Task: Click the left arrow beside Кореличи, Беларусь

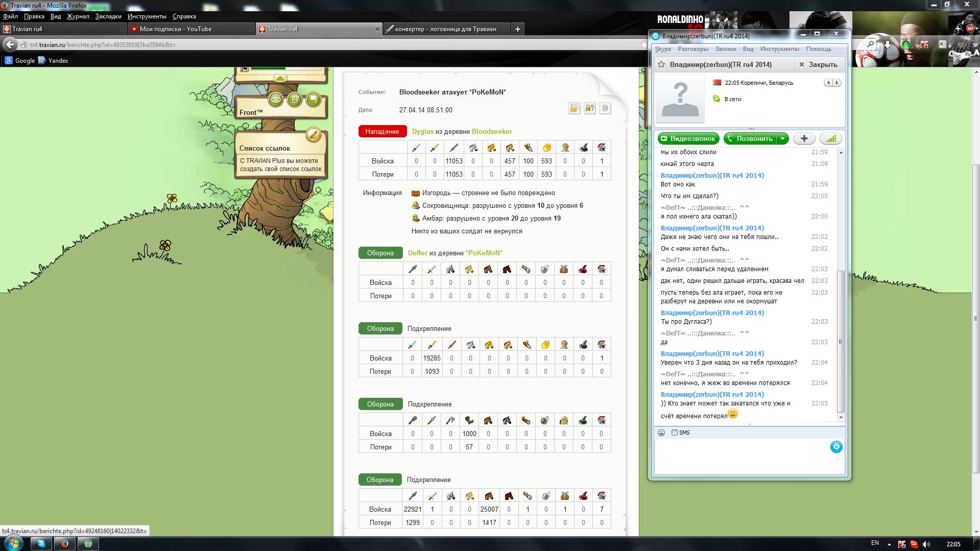Action: (829, 83)
